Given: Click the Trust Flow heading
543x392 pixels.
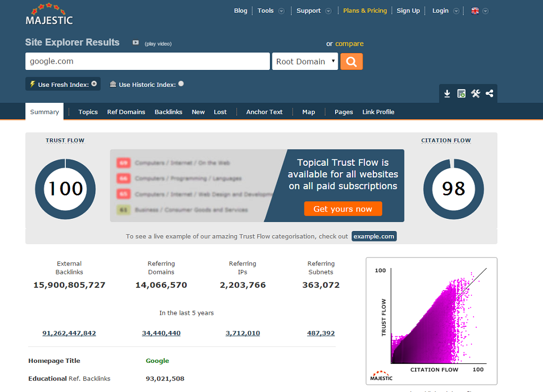Looking at the screenshot, I should [65, 140].
